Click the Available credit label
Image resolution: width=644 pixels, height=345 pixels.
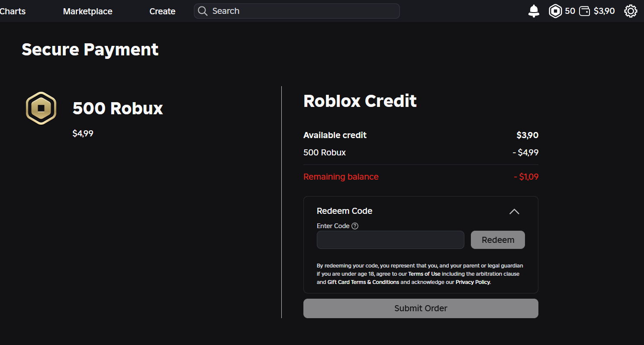[x=335, y=135]
